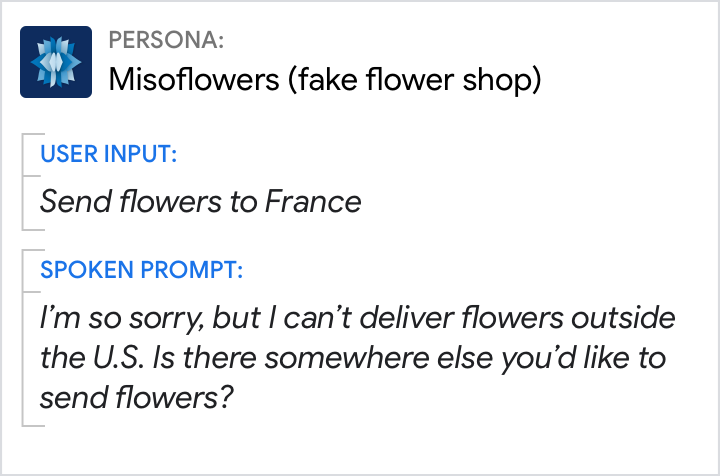Select the "PERSONA:" label
This screenshot has width=720, height=476.
[x=166, y=41]
